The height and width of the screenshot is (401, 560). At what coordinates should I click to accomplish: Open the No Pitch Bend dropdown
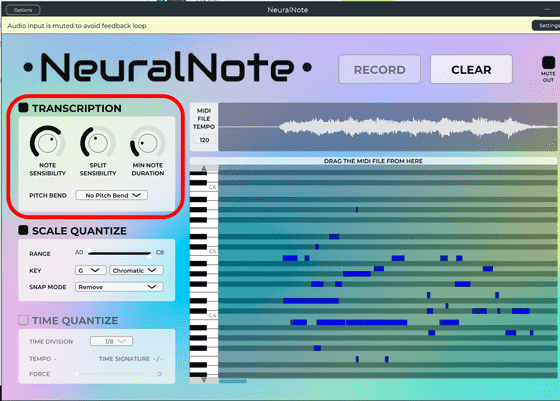pos(111,195)
